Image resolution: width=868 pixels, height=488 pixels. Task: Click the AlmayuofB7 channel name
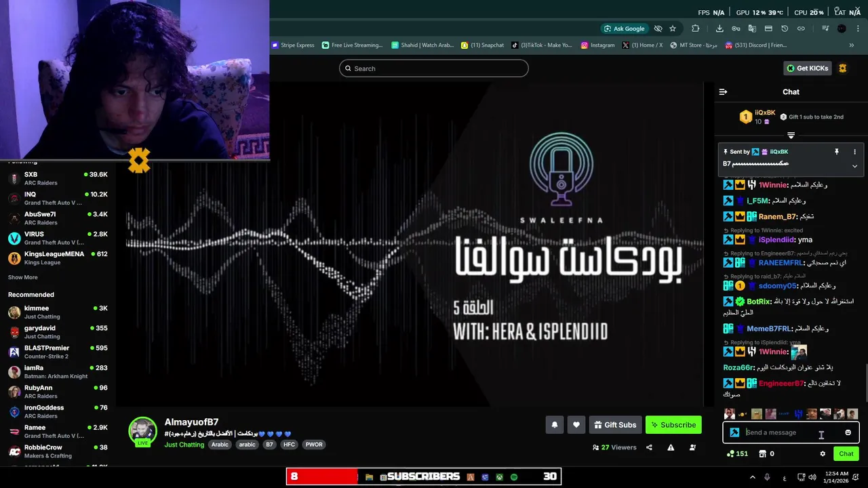pyautogui.click(x=191, y=422)
